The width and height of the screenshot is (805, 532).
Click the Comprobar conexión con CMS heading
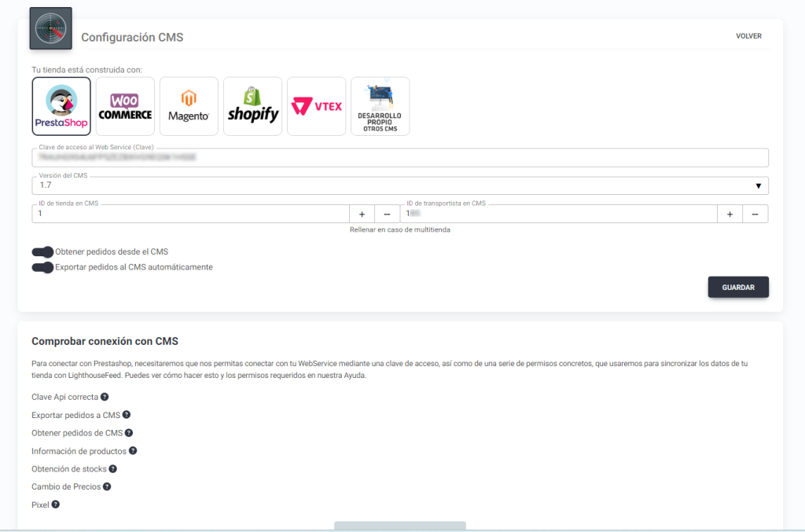pyautogui.click(x=105, y=341)
